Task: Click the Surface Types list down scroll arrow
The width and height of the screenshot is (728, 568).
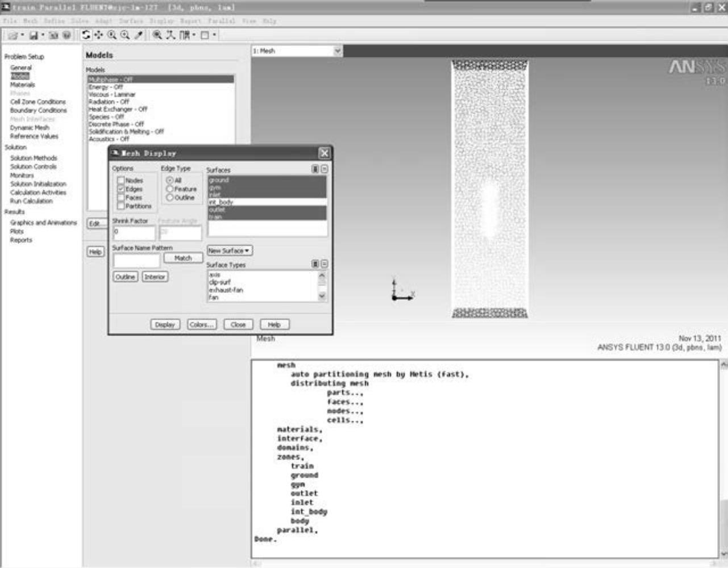Action: [x=322, y=296]
